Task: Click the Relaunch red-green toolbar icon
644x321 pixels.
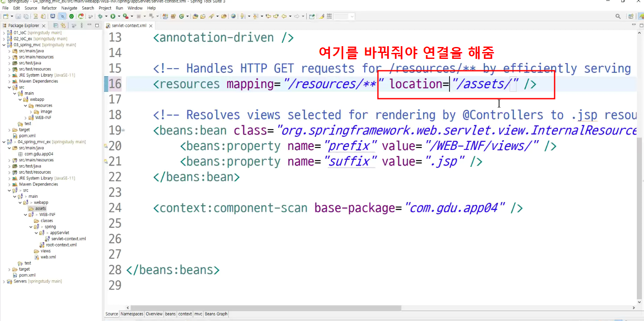Action: 80,16
